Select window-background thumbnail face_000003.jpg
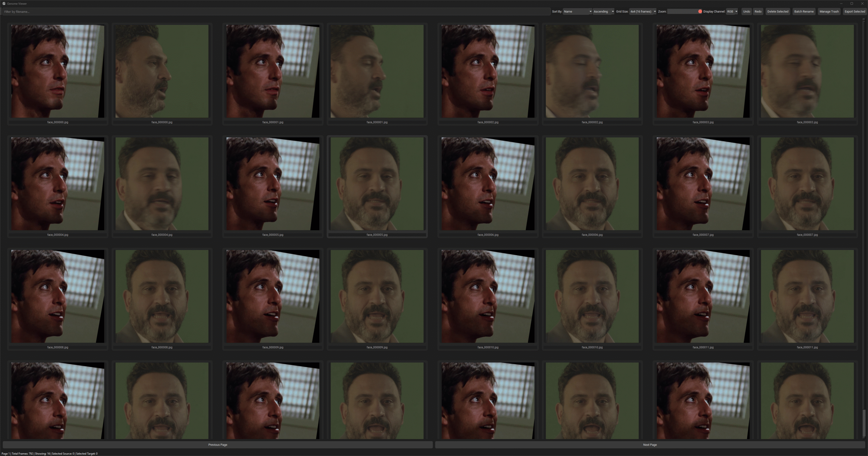 703,71
